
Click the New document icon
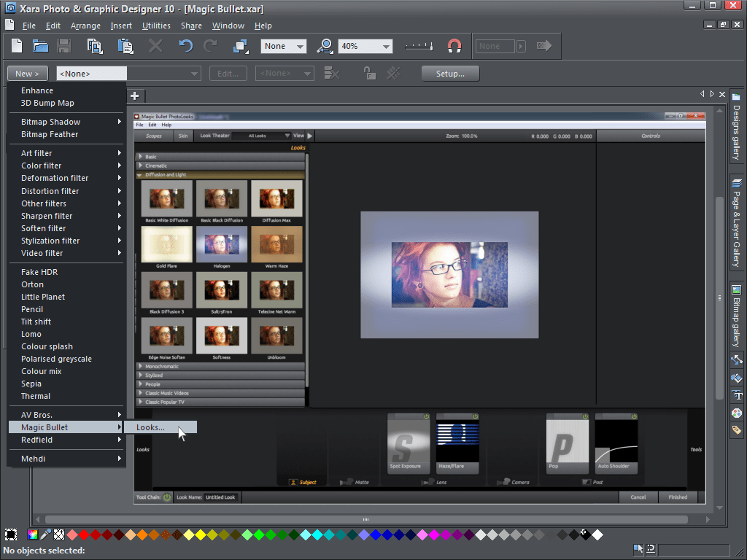click(x=17, y=46)
